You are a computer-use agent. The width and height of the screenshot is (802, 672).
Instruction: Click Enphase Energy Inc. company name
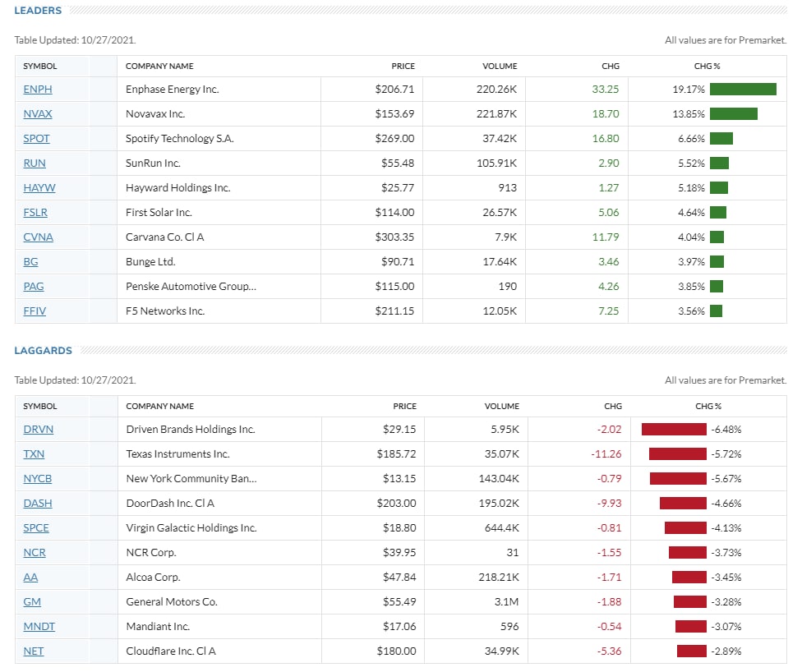(x=173, y=89)
